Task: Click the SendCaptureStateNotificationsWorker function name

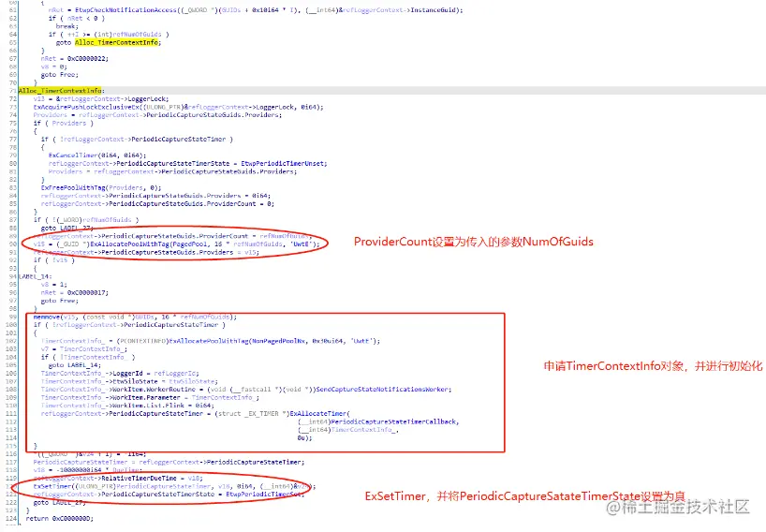Action: 382,390
